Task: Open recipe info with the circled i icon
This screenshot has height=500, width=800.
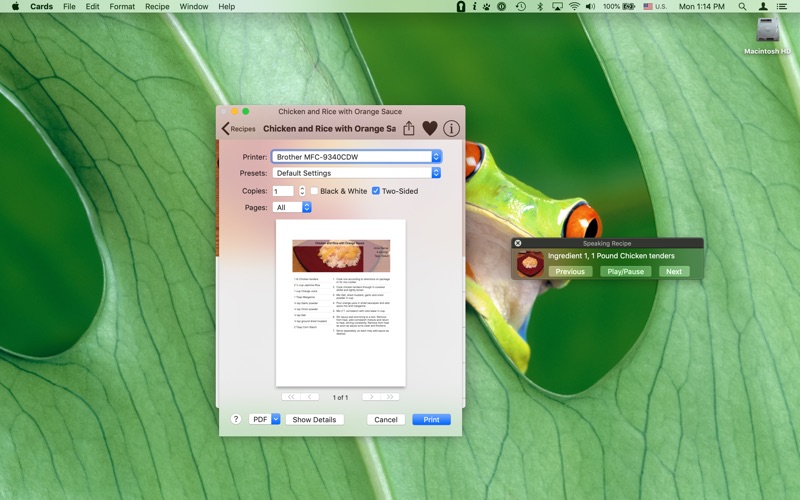Action: [x=451, y=129]
